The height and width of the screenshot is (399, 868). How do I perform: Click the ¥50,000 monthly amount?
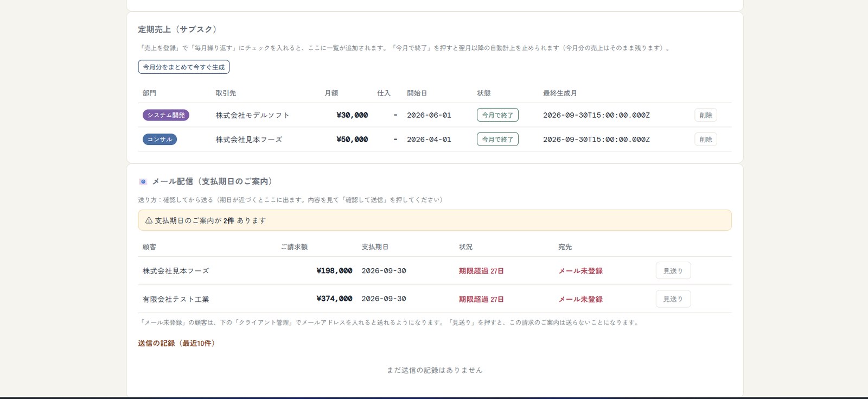click(352, 140)
